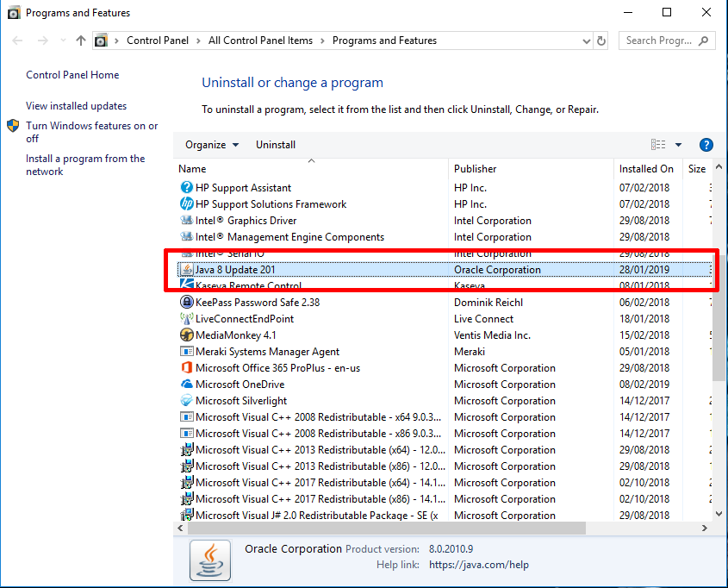Open the https://java.com/help link
The image size is (728, 588).
coord(479,565)
